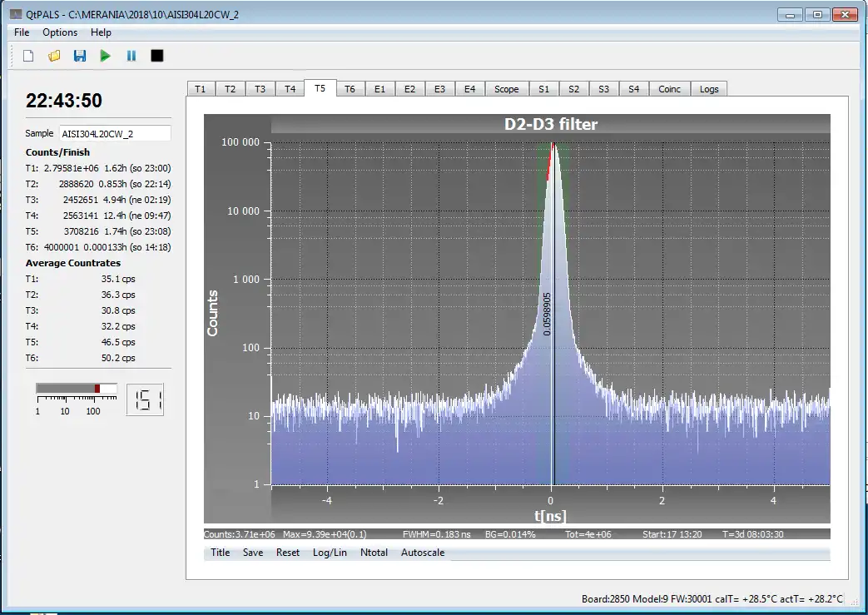Image resolution: width=868 pixels, height=615 pixels.
Task: Open the Help menu
Action: pyautogui.click(x=101, y=32)
